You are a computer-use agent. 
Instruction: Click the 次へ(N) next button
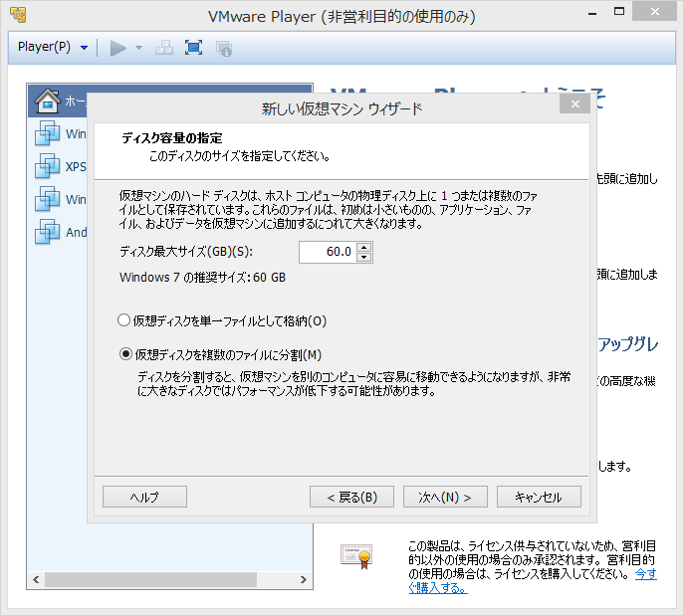pos(445,497)
